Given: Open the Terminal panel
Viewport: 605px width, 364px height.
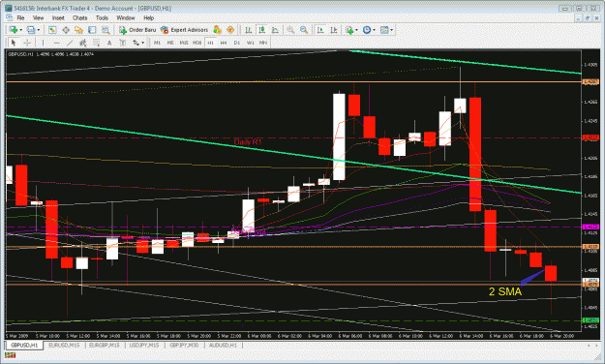Looking at the screenshot, I should [92, 30].
